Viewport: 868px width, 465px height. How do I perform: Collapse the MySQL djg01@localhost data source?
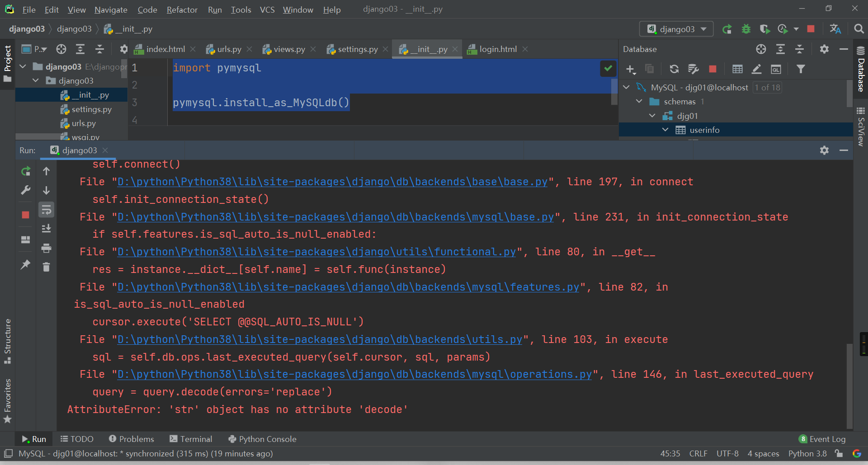pos(626,87)
